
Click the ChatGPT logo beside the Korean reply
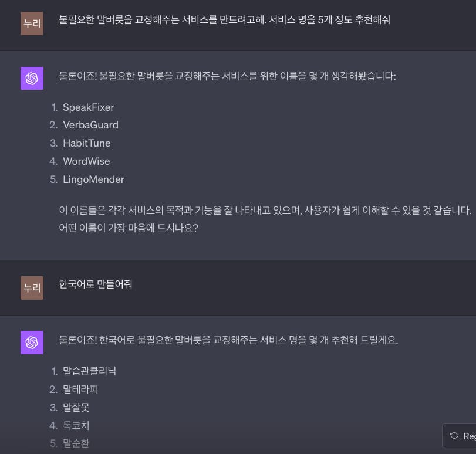(32, 342)
